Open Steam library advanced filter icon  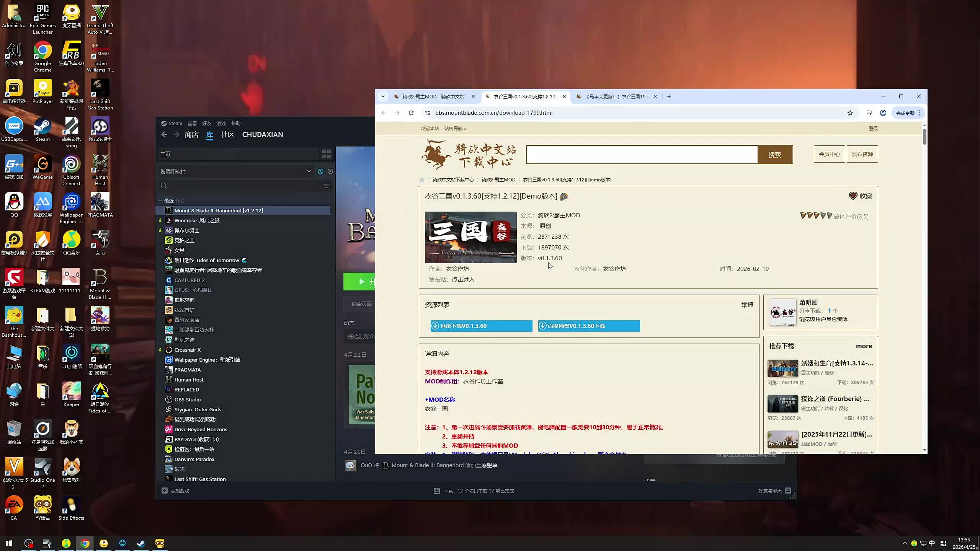[326, 186]
